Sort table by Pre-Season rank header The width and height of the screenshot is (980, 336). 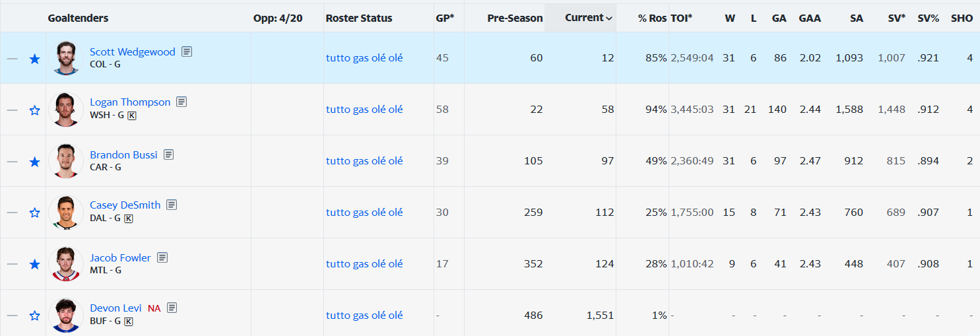(515, 18)
